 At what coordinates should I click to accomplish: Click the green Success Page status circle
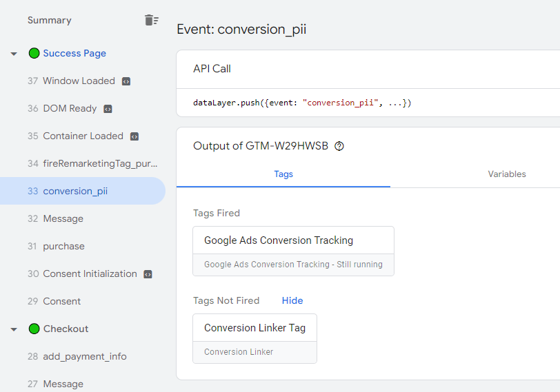pyautogui.click(x=34, y=53)
